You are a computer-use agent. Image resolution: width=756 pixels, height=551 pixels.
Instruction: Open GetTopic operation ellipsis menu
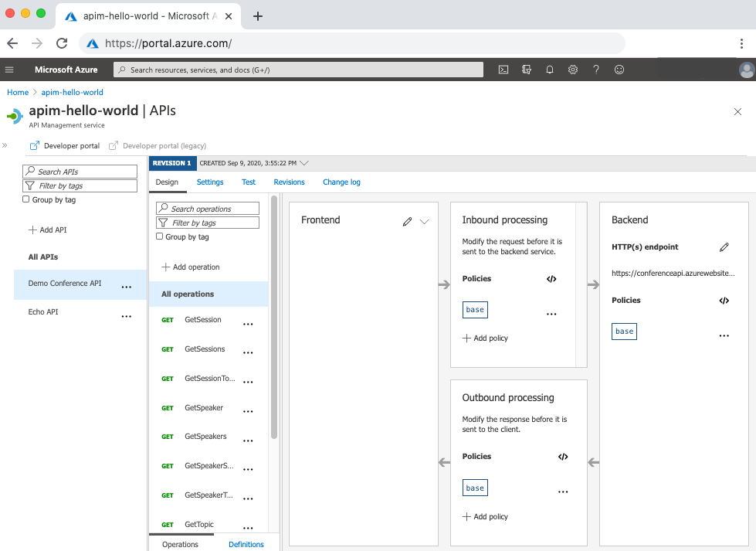[x=248, y=529]
